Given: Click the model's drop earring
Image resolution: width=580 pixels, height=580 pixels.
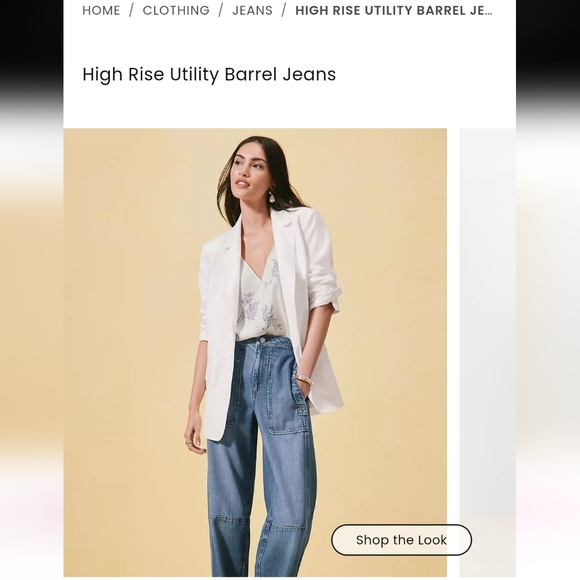Looking at the screenshot, I should tap(272, 196).
